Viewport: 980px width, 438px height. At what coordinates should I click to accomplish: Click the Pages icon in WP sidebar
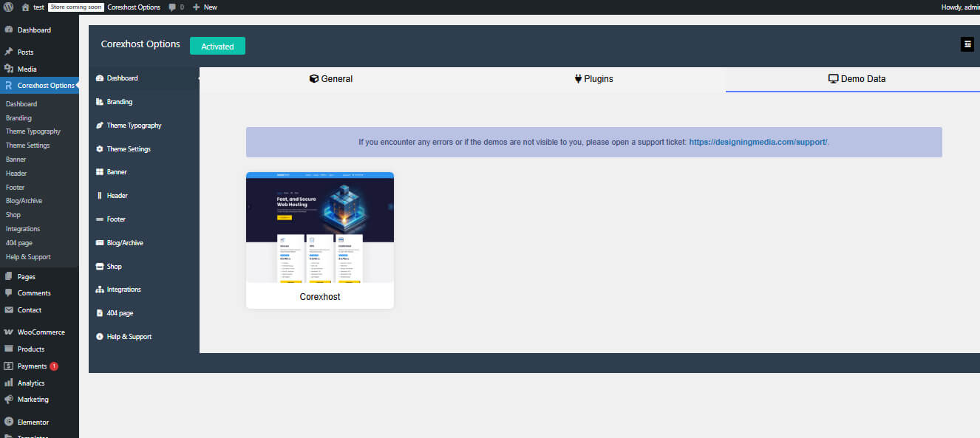[9, 276]
